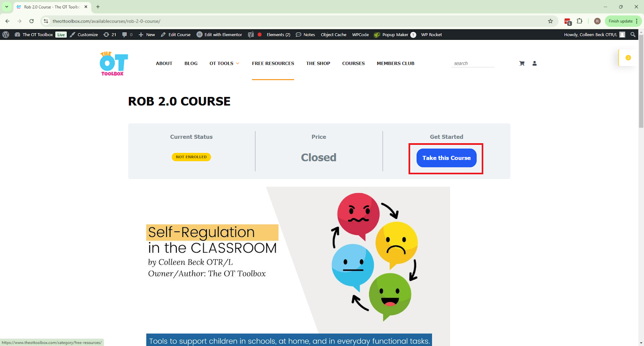Select FREE RESOURCES in navigation
The width and height of the screenshot is (644, 346).
click(x=273, y=64)
